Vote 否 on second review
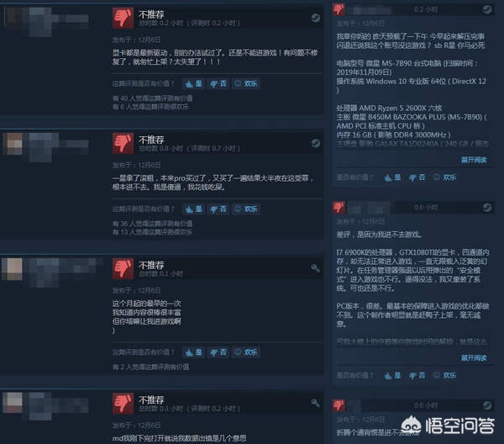This screenshot has width=504, height=444. [218, 209]
